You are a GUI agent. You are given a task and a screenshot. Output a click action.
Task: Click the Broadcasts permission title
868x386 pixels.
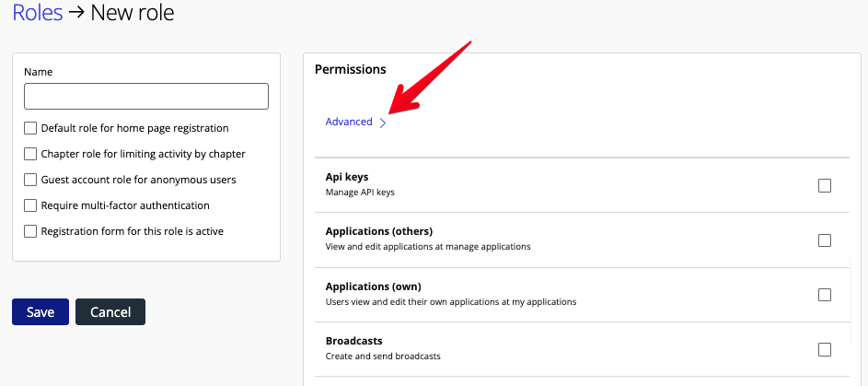point(353,341)
